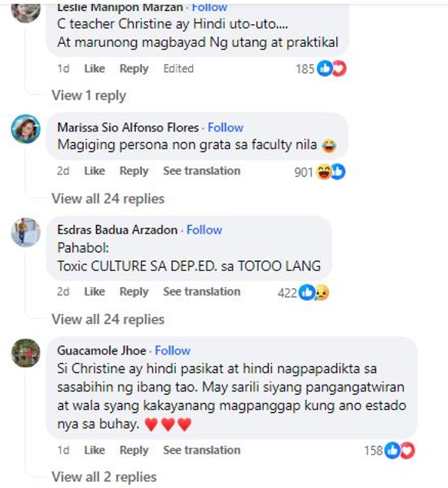Like Marissa's persona non grata comment

tap(94, 171)
